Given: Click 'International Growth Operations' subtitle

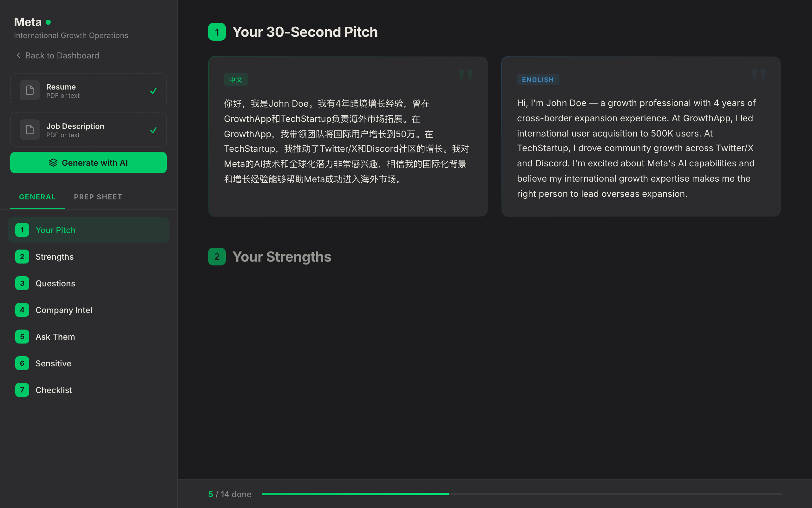Looking at the screenshot, I should coord(71,35).
